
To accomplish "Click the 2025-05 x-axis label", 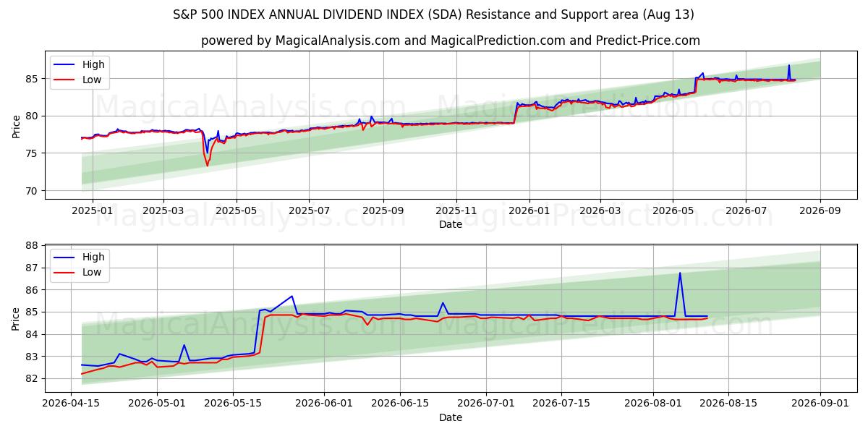I will [x=236, y=210].
